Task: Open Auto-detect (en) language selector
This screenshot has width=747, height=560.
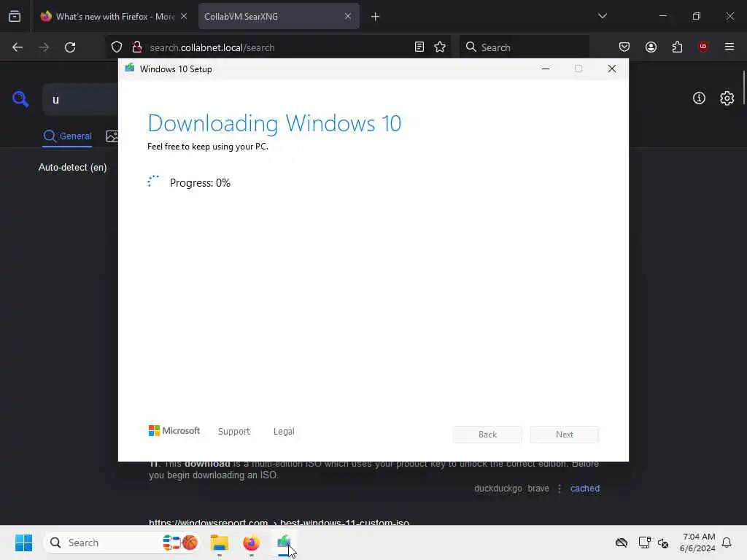Action: point(72,168)
